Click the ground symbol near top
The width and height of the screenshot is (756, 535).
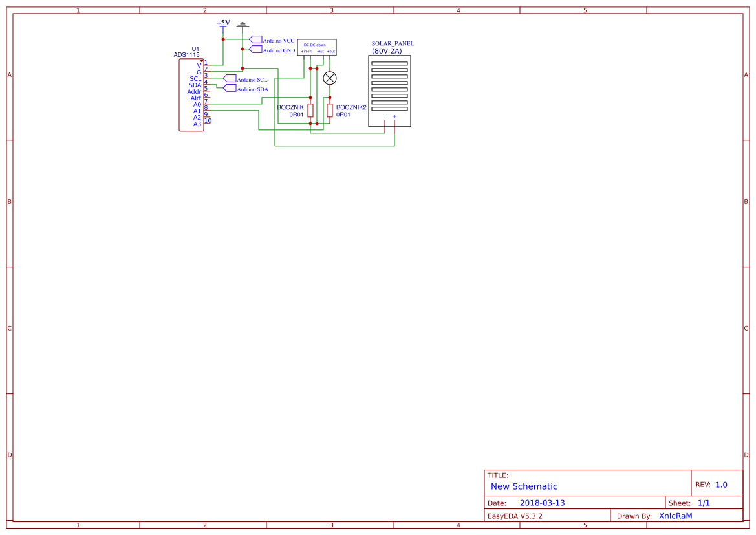click(x=243, y=25)
